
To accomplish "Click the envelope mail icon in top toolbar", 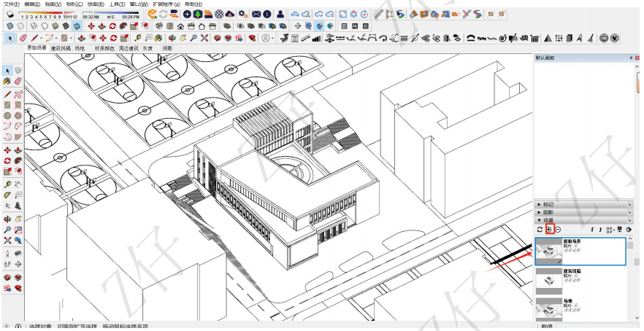I will tap(256, 14).
